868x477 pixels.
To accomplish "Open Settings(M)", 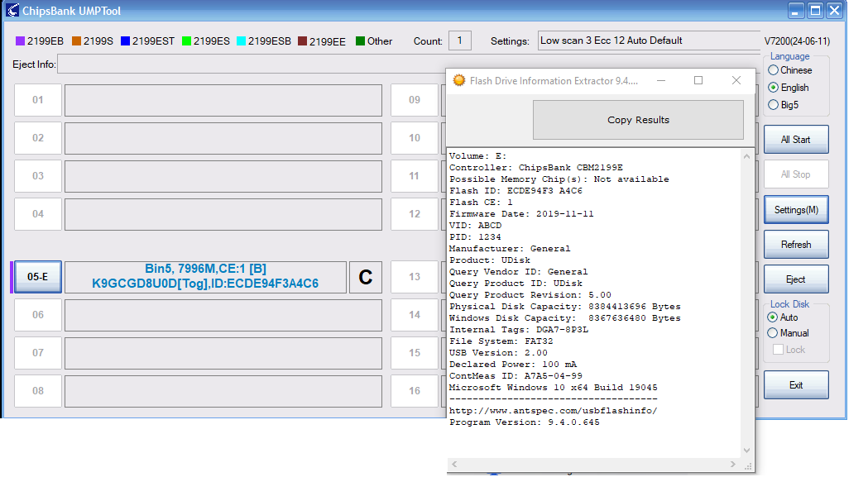I will tap(796, 210).
